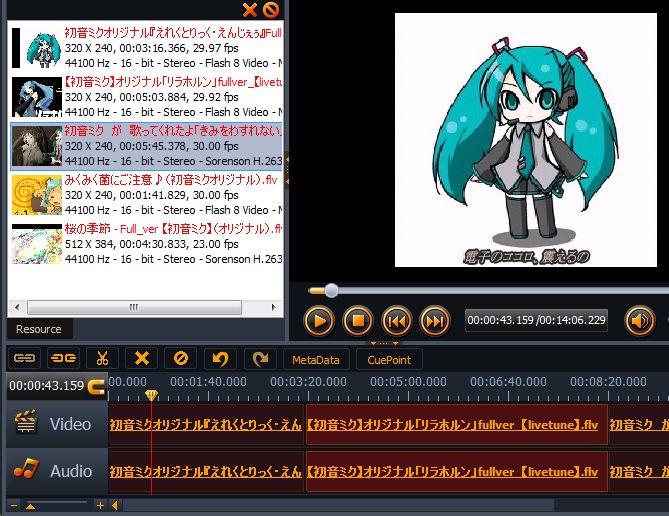Click thumbnail of きみをわすれない video
The image size is (669, 516).
pyautogui.click(x=37, y=146)
